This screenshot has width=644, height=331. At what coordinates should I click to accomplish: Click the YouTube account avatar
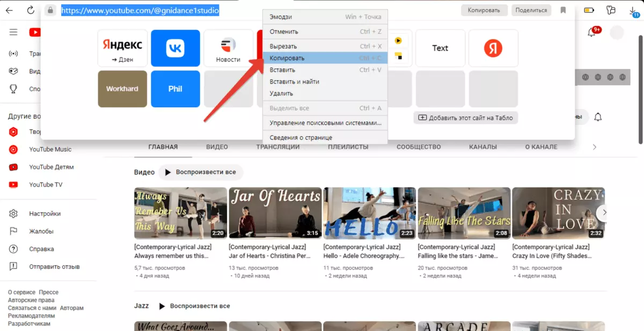[617, 33]
